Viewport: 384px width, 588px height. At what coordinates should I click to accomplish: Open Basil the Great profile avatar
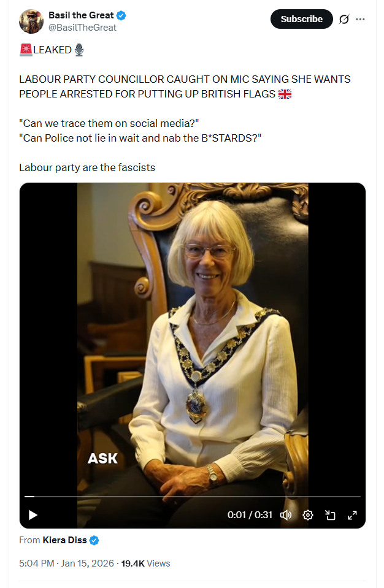click(31, 21)
